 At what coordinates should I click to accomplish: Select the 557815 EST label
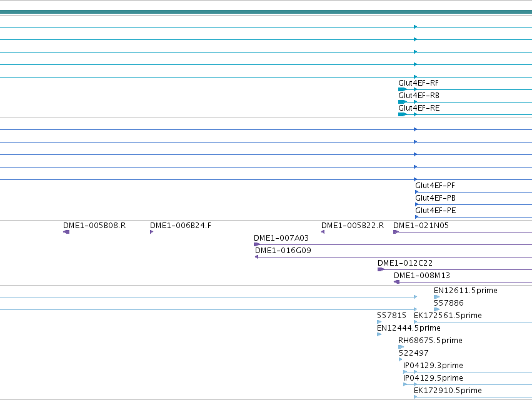(391, 316)
